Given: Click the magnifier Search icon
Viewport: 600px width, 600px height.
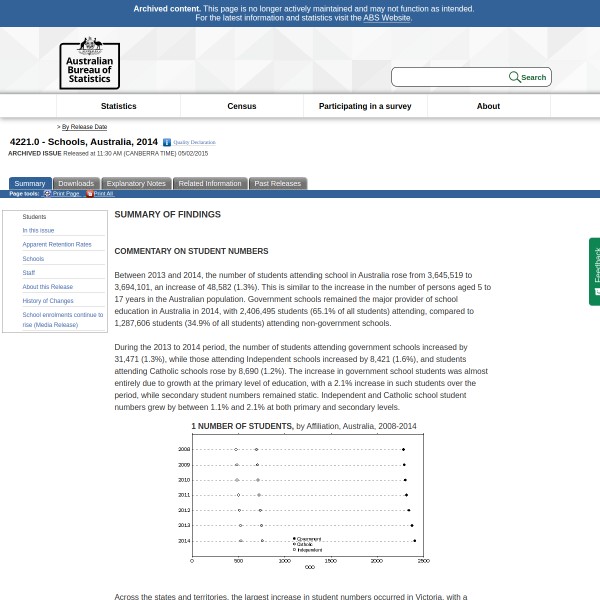Looking at the screenshot, I should pos(515,77).
